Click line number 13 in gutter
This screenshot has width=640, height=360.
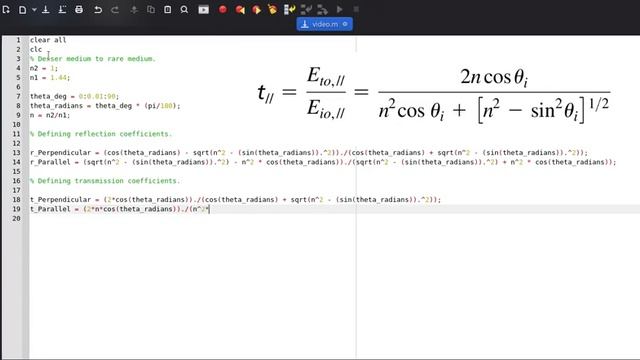[x=16, y=153]
